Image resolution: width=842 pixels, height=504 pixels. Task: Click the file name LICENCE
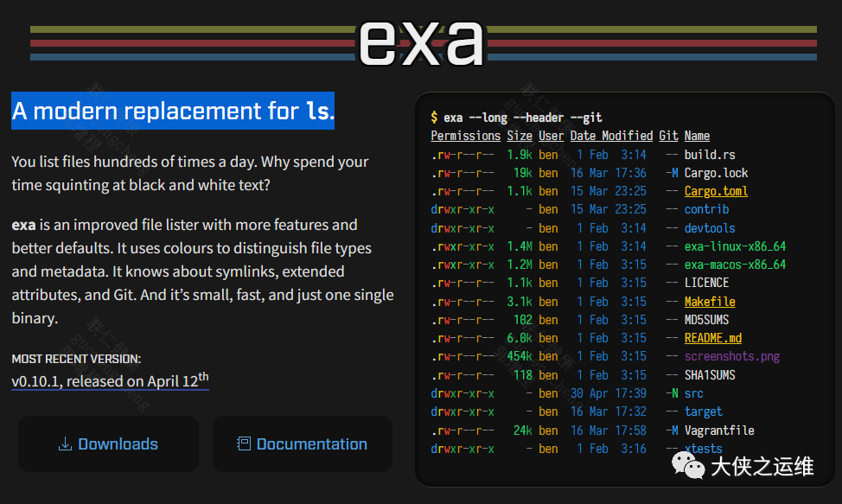[706, 283]
